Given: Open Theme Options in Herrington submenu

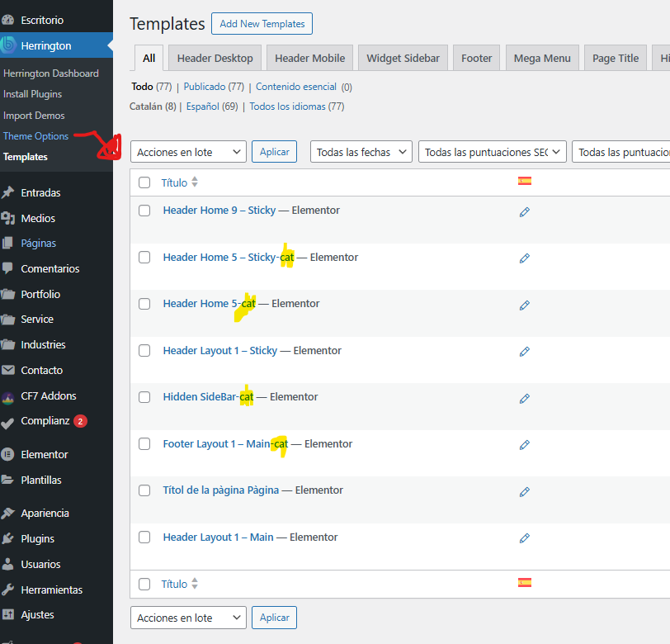Looking at the screenshot, I should (35, 136).
